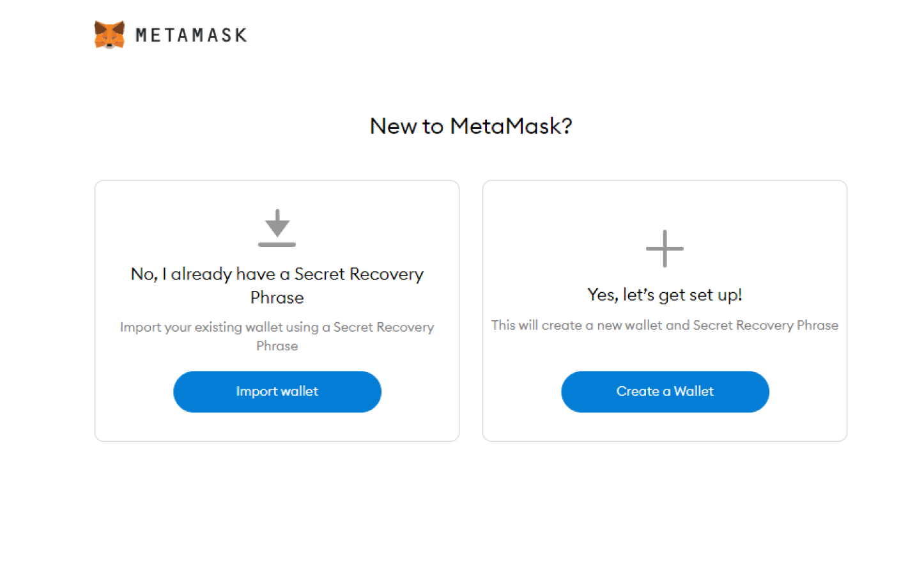Click the METAMASK wordmark in the header

click(189, 35)
